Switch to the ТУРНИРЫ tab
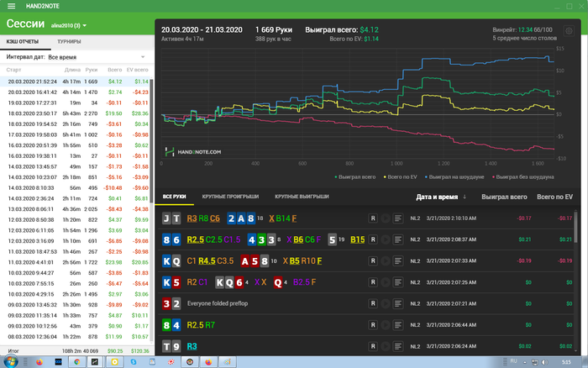This screenshot has height=368, width=588. pyautogui.click(x=70, y=41)
